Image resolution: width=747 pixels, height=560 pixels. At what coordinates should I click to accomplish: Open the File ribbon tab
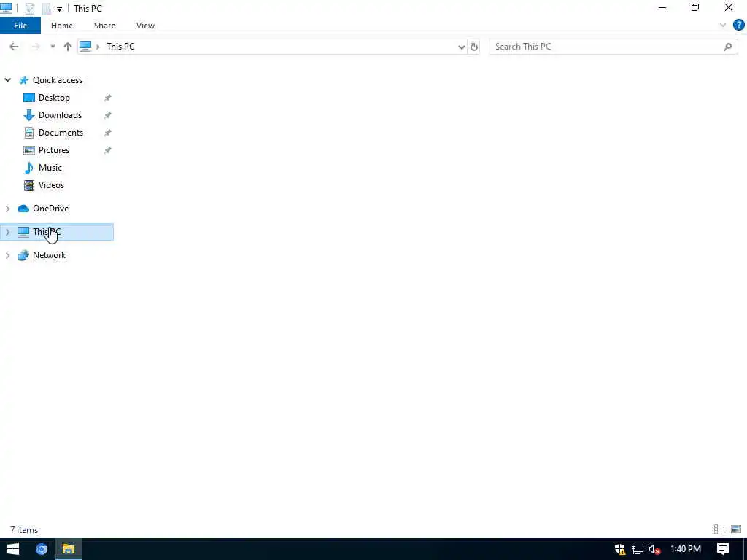click(20, 26)
